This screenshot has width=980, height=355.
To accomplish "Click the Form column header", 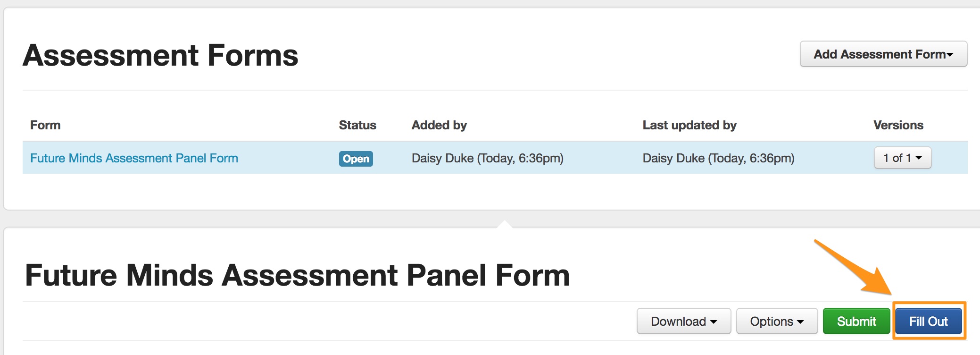I will [45, 125].
